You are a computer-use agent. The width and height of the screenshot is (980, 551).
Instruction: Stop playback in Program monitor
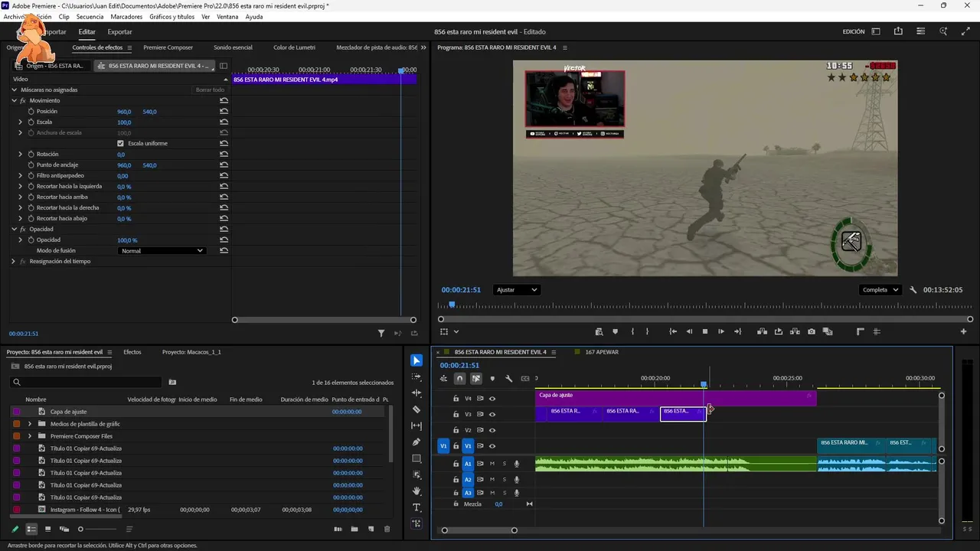(705, 331)
